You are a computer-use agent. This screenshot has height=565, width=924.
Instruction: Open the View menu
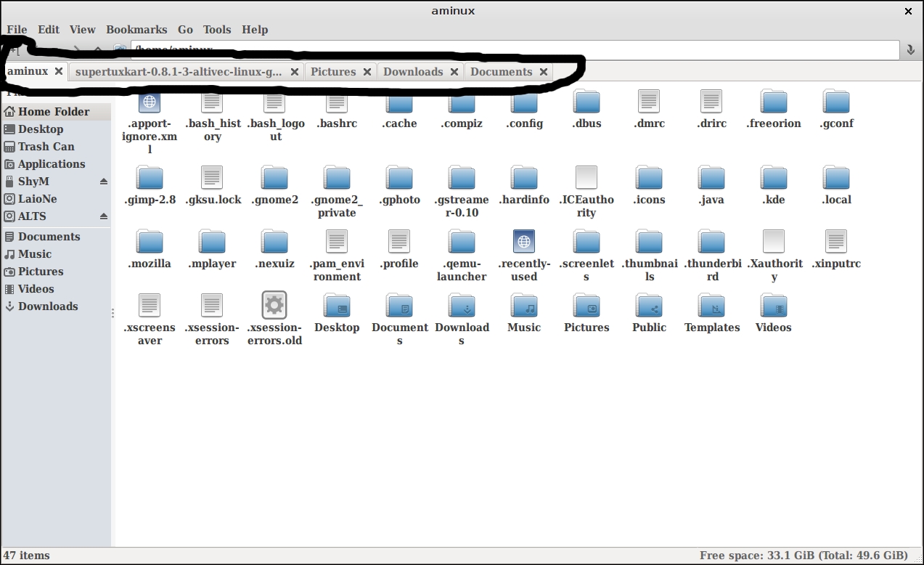point(83,30)
